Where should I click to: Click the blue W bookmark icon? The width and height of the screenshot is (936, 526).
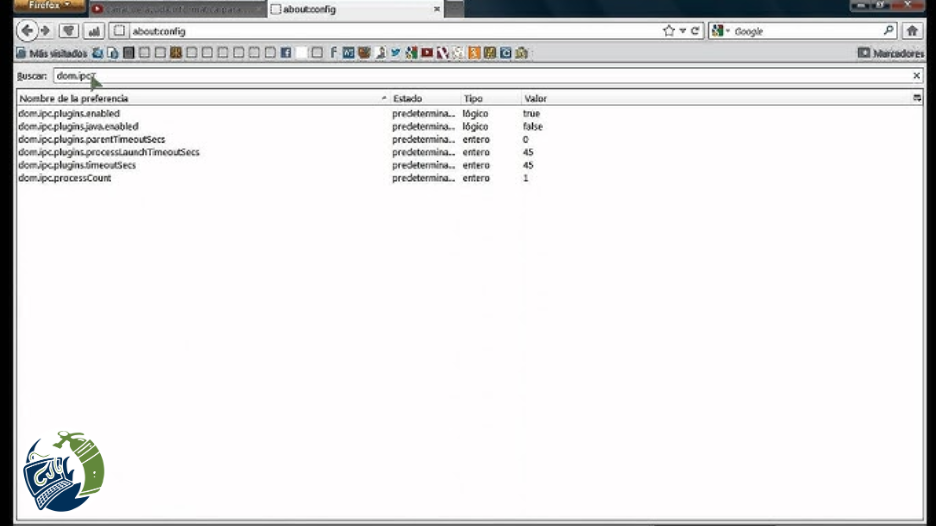pos(349,53)
